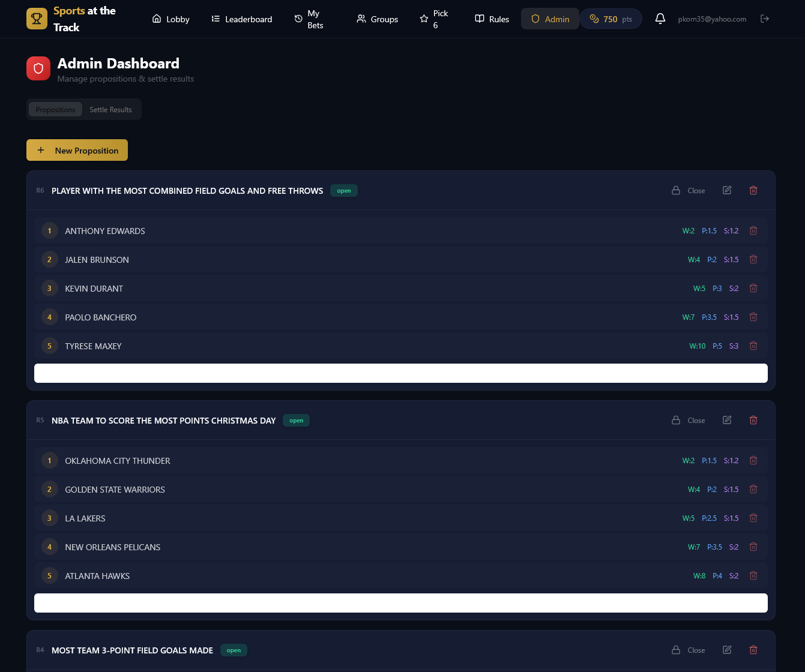Close betting on R5 Christmas Day proposition
Screen dimensions: 805x672
point(688,420)
